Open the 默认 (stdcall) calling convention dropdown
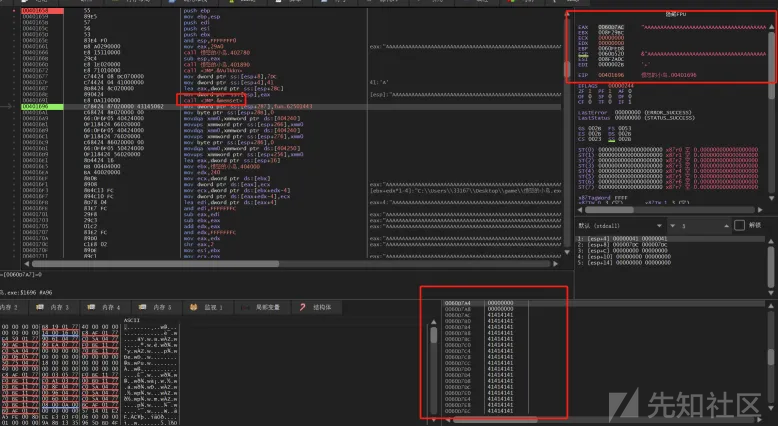This screenshot has height=426, width=778. point(620,226)
